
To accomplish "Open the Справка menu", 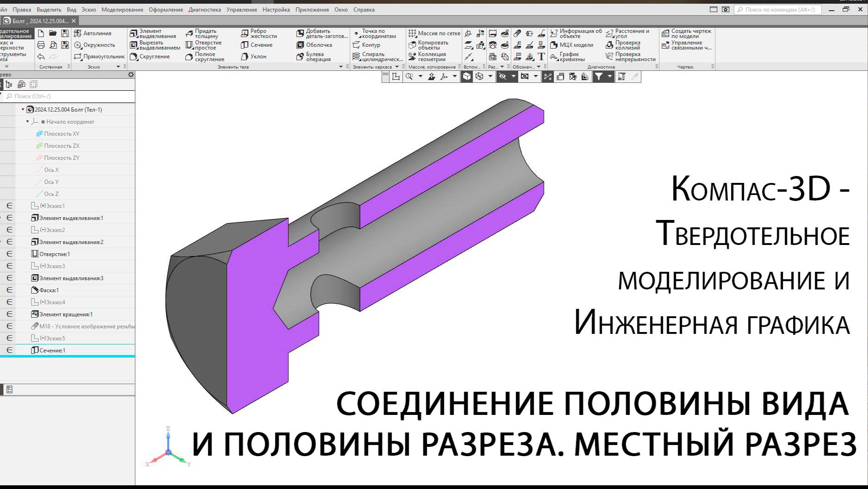I will point(364,9).
